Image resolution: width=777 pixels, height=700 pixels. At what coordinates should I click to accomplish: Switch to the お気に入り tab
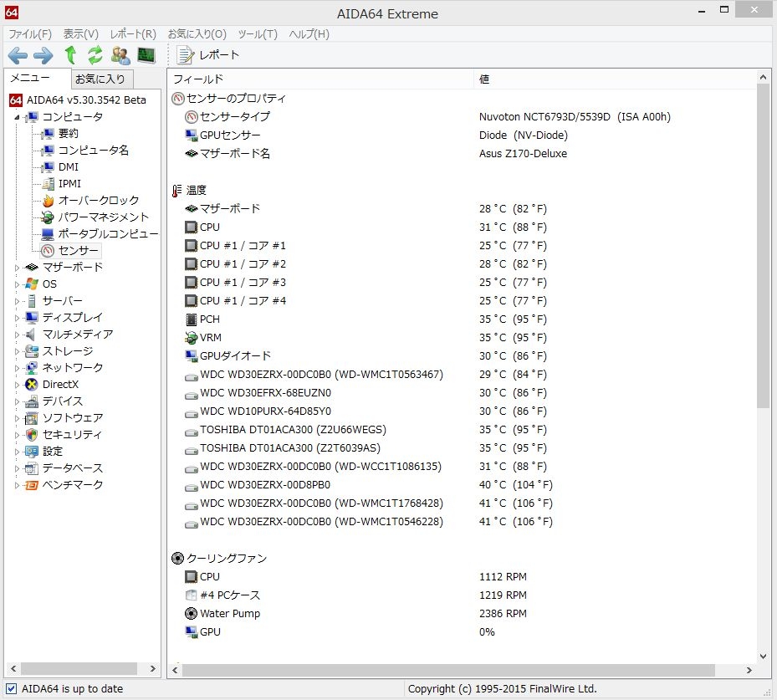point(100,79)
